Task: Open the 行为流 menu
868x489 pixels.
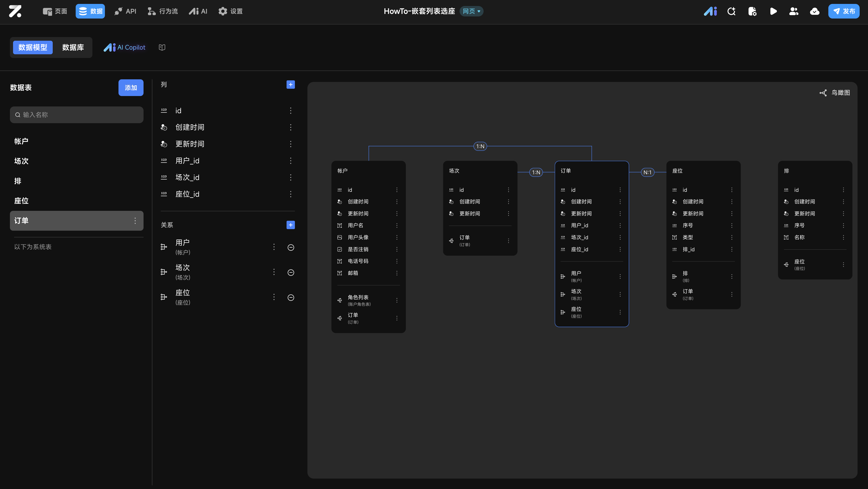Action: [163, 11]
